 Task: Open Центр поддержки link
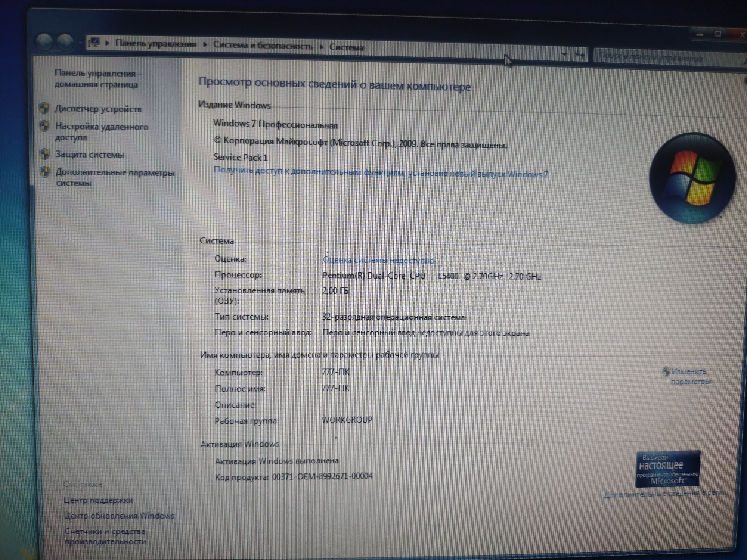(98, 500)
